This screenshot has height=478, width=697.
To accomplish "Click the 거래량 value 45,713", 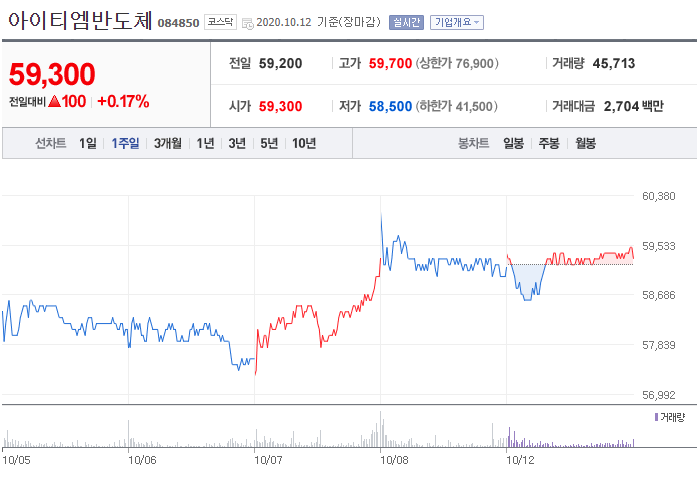I will tap(614, 63).
